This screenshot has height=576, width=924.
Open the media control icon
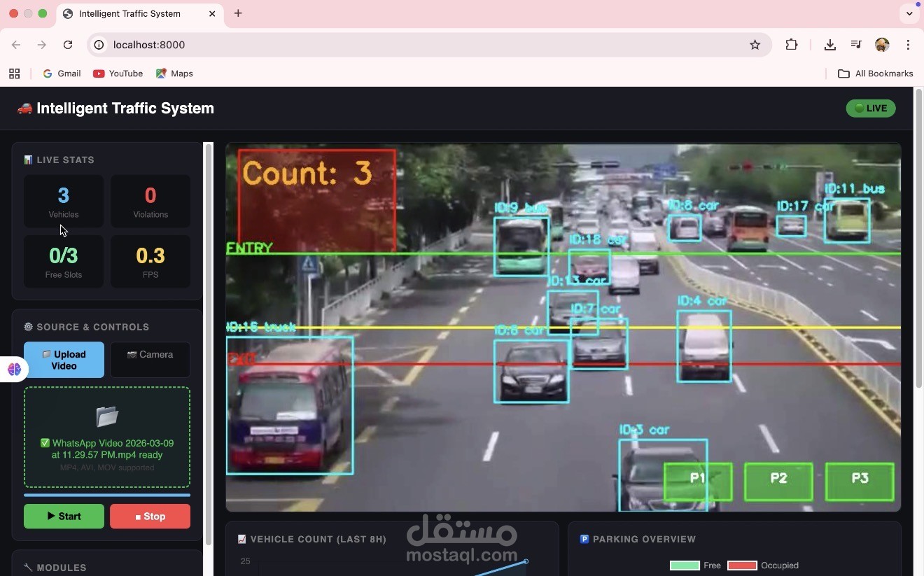point(856,45)
